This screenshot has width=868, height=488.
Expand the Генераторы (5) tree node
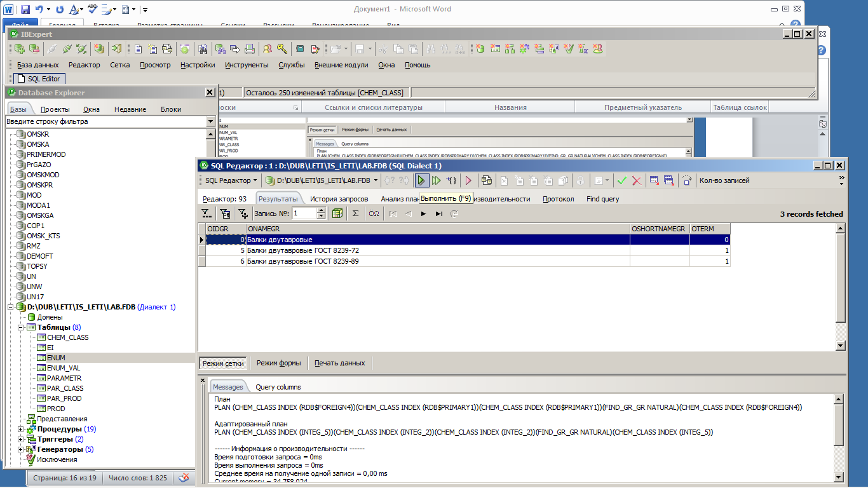pos(20,449)
